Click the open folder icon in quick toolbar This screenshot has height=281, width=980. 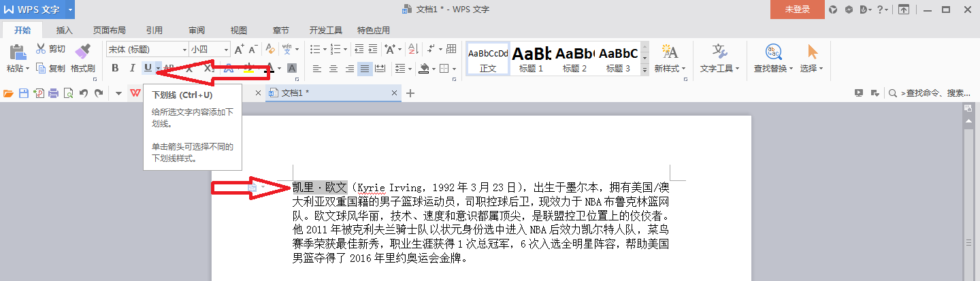point(9,93)
